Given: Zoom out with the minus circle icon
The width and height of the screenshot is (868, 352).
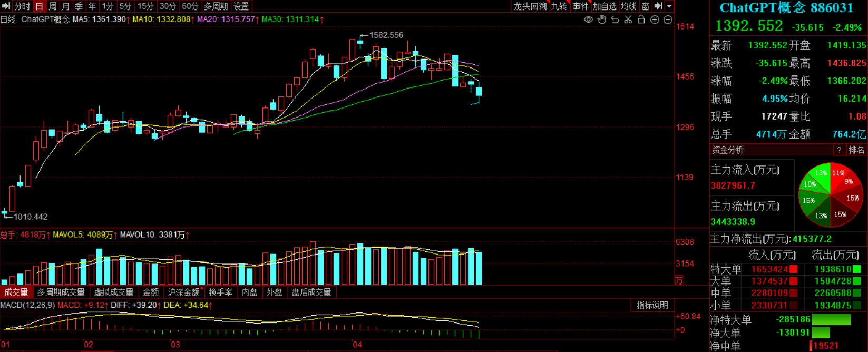Looking at the screenshot, I should (668, 19).
